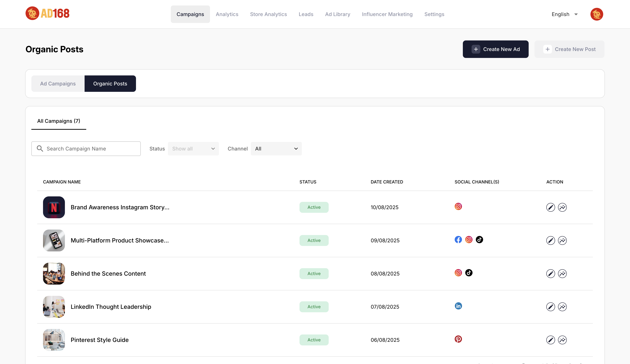
Task: Select the All Campaigns (7) tab
Action: 59,121
